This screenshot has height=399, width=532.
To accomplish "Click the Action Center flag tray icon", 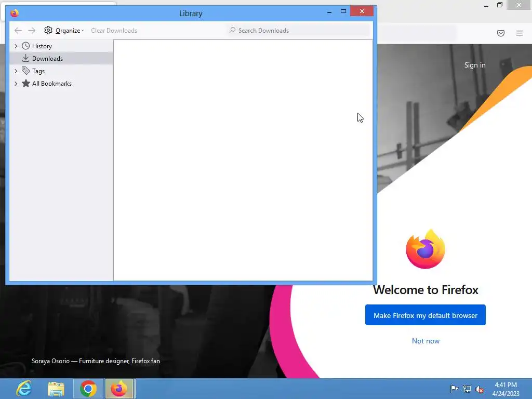I will 454,389.
